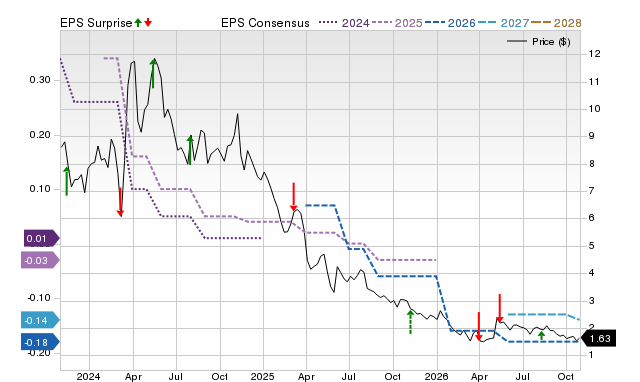Click the dark purple 0.01 value badge
The image size is (640, 382).
(x=42, y=238)
